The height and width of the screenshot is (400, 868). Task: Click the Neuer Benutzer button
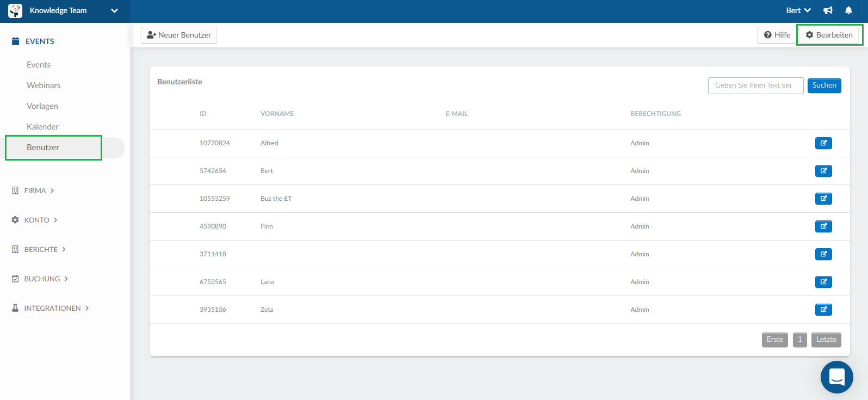(179, 35)
